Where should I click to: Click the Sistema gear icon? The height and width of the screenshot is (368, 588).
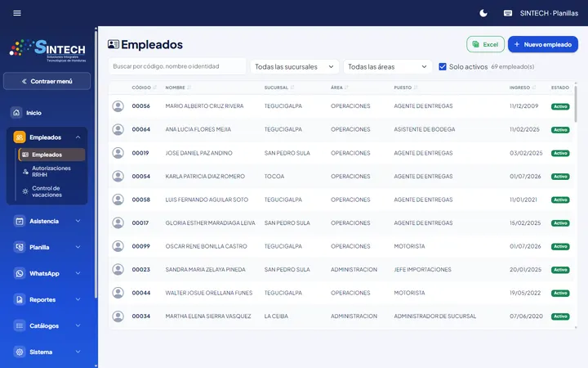19,352
